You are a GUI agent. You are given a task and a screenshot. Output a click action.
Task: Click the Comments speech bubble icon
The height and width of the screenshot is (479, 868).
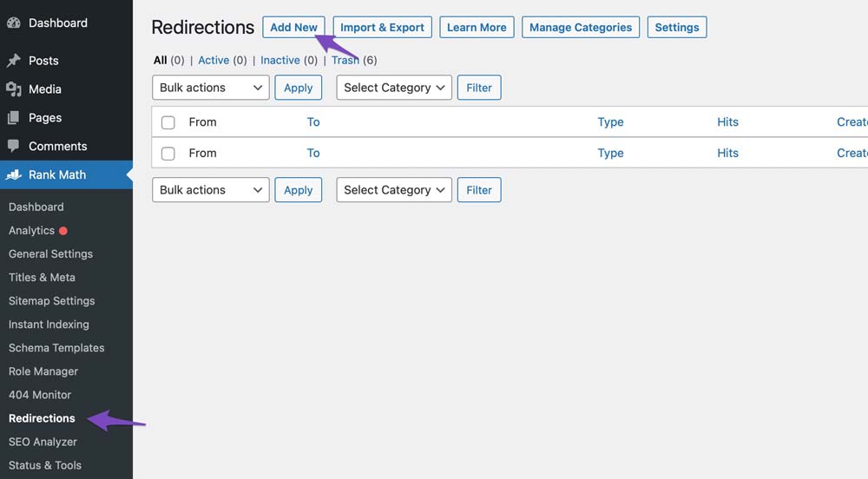click(x=14, y=146)
